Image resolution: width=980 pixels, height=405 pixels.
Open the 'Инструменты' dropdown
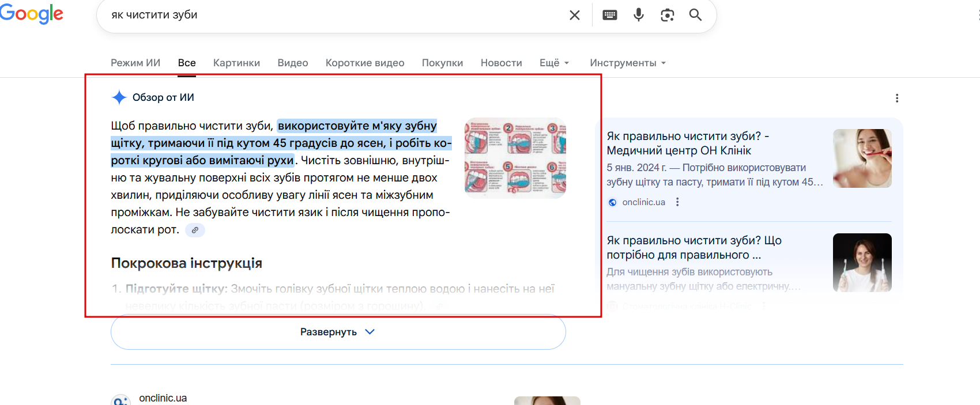(x=628, y=63)
